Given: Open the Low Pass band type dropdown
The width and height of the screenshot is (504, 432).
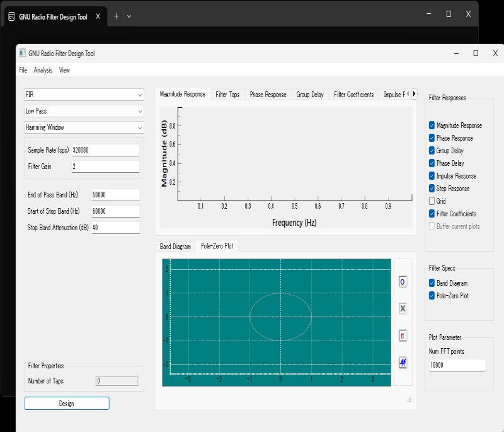Looking at the screenshot, I should click(x=84, y=111).
